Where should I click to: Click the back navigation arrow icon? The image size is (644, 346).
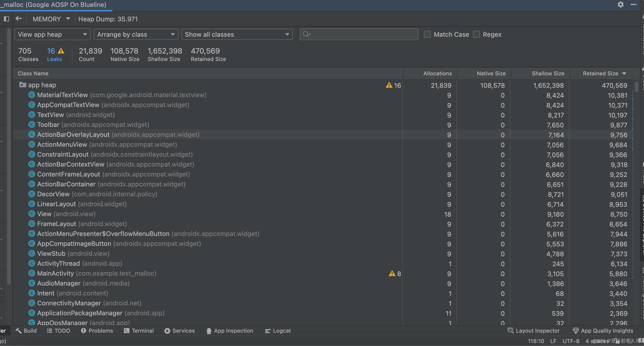pos(18,19)
